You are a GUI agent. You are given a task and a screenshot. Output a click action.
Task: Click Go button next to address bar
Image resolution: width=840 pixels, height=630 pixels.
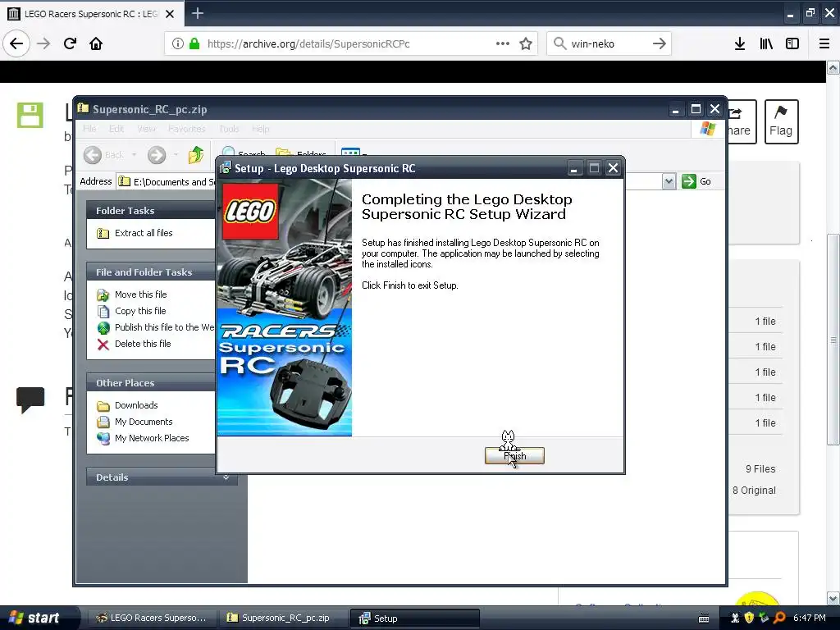(x=696, y=181)
